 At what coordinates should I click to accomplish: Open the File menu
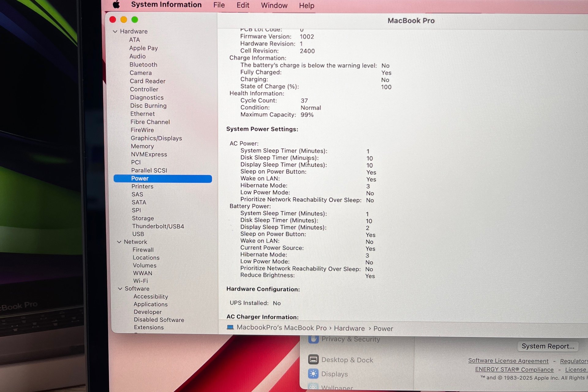pos(219,5)
